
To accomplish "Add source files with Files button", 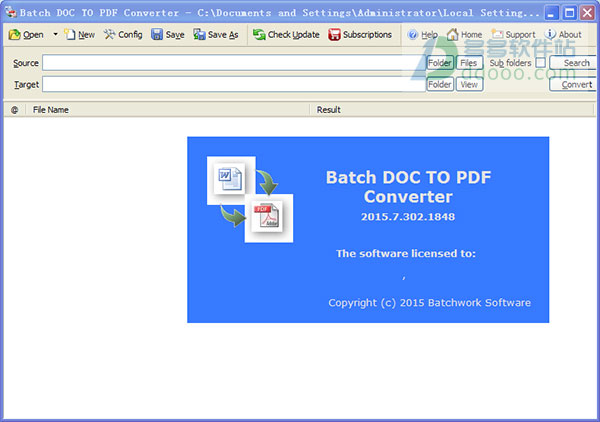I will coord(469,63).
